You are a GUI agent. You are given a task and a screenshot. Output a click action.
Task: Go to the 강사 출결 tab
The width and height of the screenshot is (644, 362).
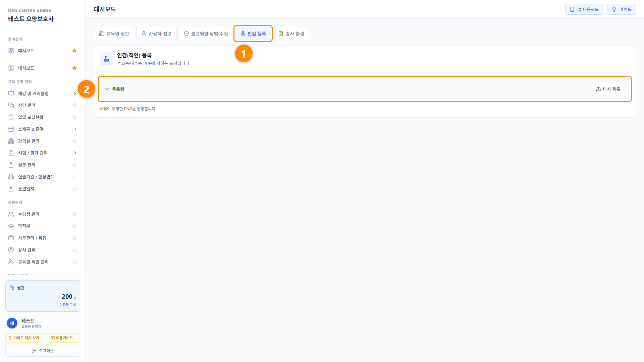[x=291, y=34]
